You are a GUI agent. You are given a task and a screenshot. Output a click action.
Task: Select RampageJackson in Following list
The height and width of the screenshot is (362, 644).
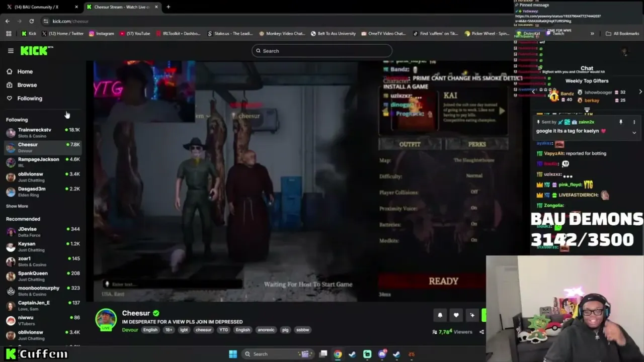pos(43,162)
